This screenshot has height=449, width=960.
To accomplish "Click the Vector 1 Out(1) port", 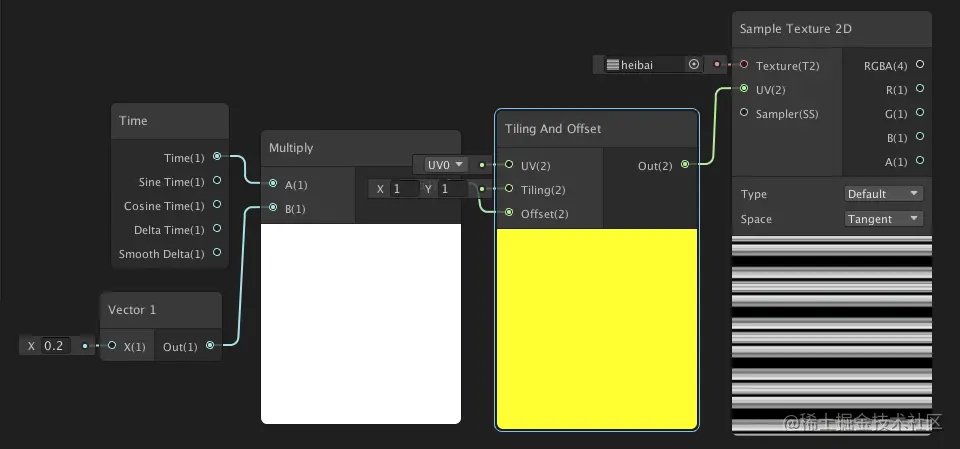I will 210,345.
